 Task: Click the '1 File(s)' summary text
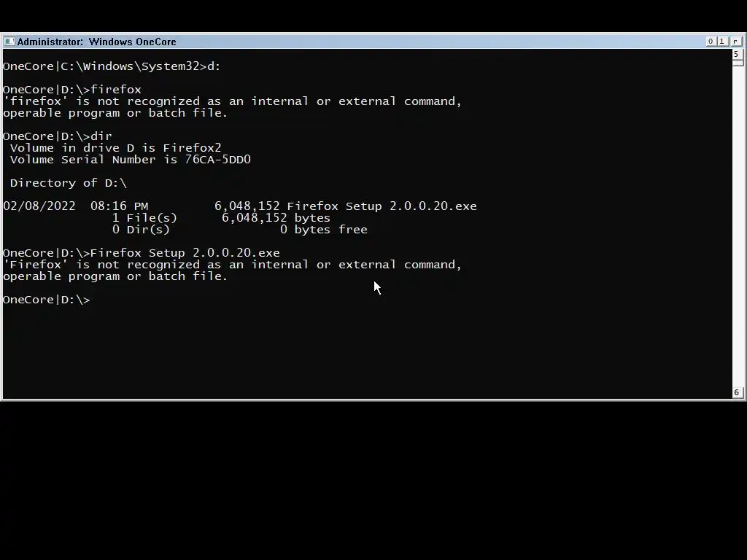[144, 218]
